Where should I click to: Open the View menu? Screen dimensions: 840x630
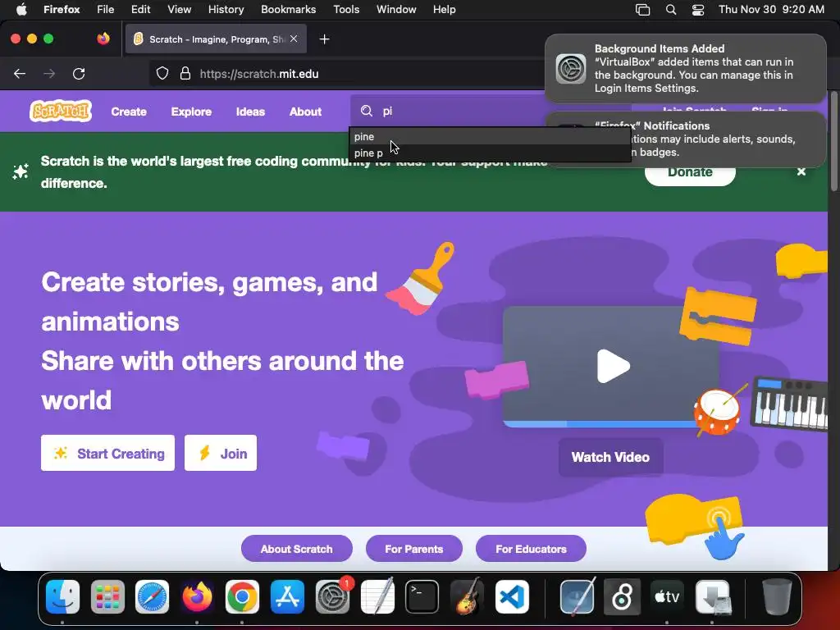[x=179, y=9]
